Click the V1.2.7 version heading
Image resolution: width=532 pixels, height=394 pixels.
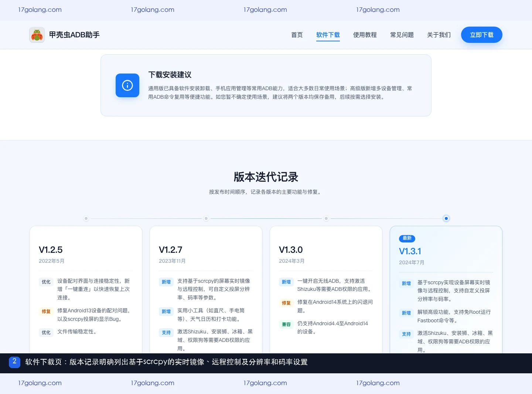[171, 250]
